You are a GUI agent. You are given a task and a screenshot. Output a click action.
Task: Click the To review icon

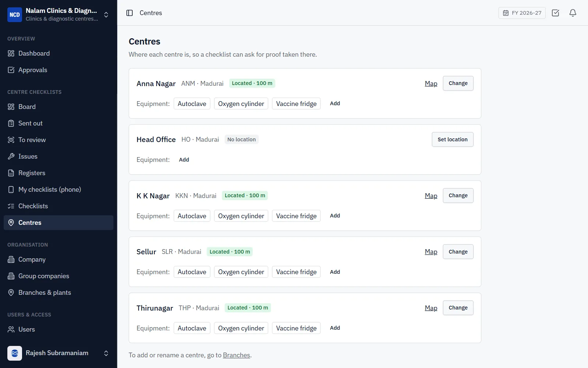click(11, 140)
